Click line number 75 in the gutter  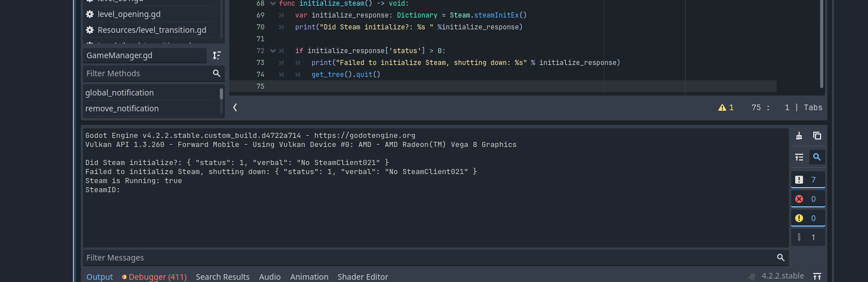[260, 86]
